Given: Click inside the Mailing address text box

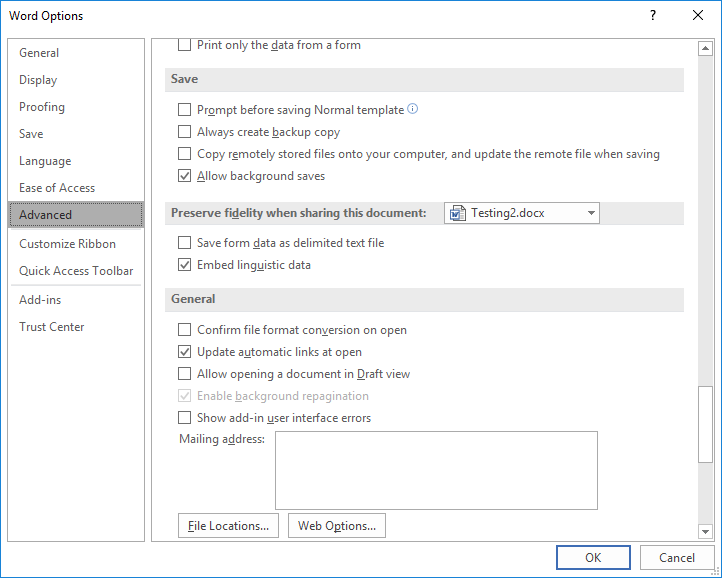Looking at the screenshot, I should [436, 470].
